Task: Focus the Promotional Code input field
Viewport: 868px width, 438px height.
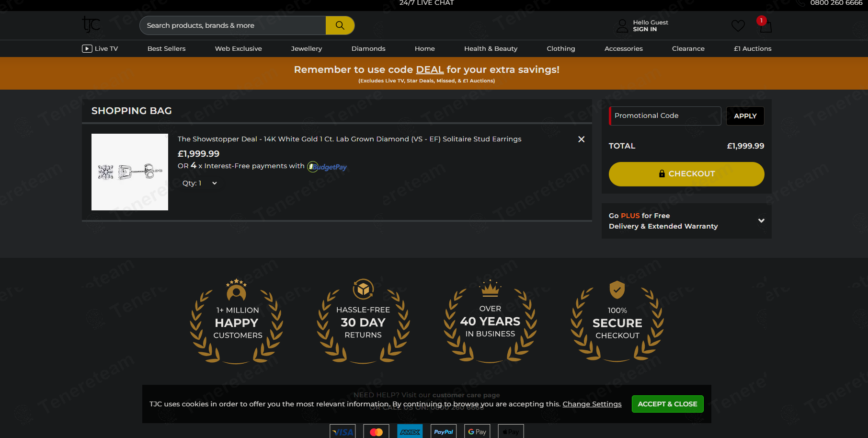Action: [x=665, y=116]
